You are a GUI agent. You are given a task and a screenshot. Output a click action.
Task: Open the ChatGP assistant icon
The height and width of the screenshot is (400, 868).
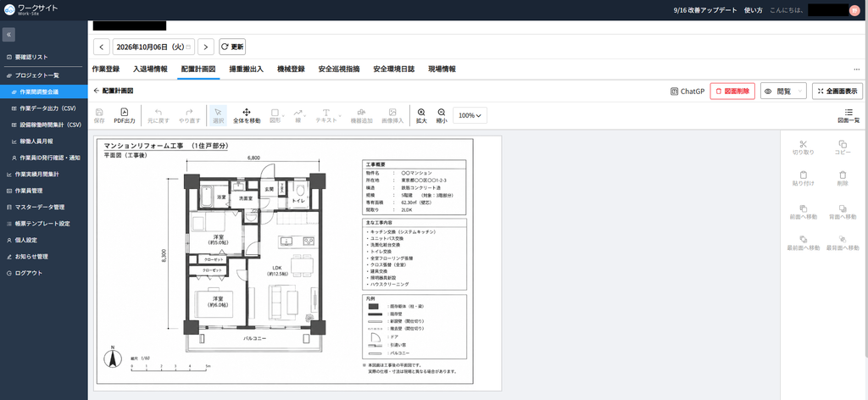click(x=674, y=92)
